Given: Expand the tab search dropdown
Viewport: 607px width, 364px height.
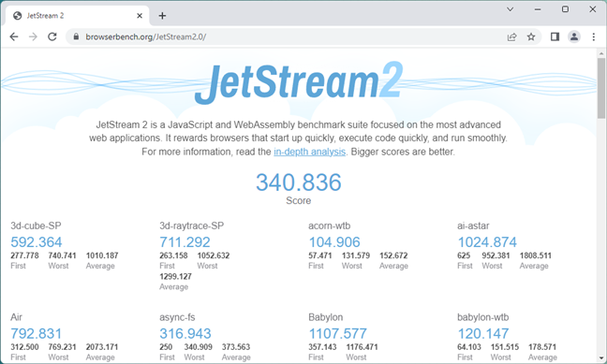Looking at the screenshot, I should (511, 9).
